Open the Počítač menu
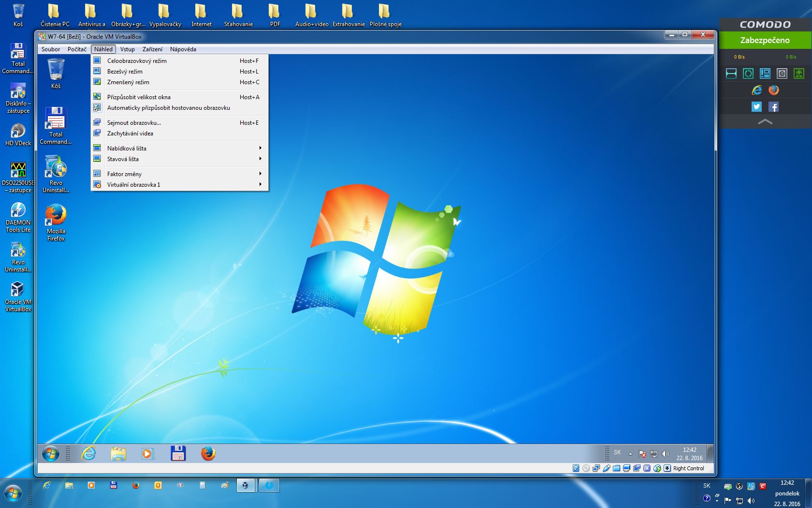 pyautogui.click(x=77, y=49)
